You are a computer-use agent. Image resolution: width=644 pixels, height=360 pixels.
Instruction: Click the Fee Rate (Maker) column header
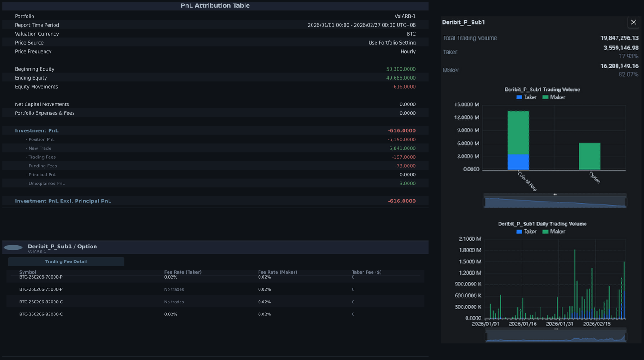pyautogui.click(x=277, y=272)
